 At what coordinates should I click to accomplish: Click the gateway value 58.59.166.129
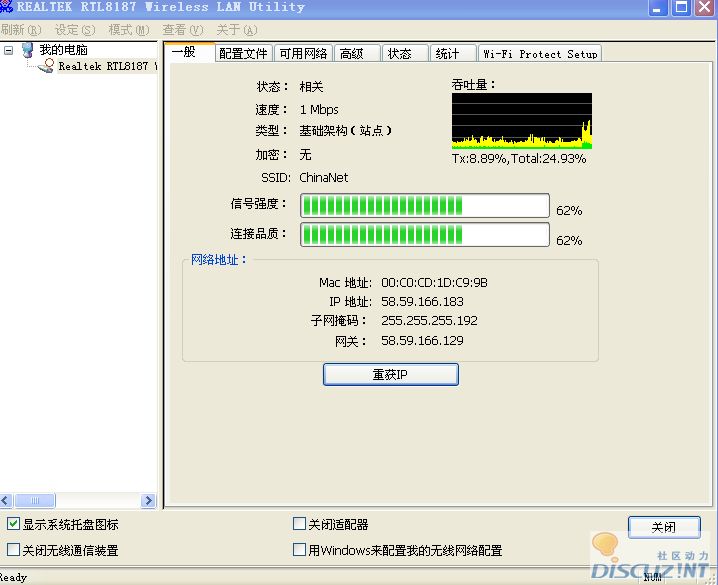422,341
